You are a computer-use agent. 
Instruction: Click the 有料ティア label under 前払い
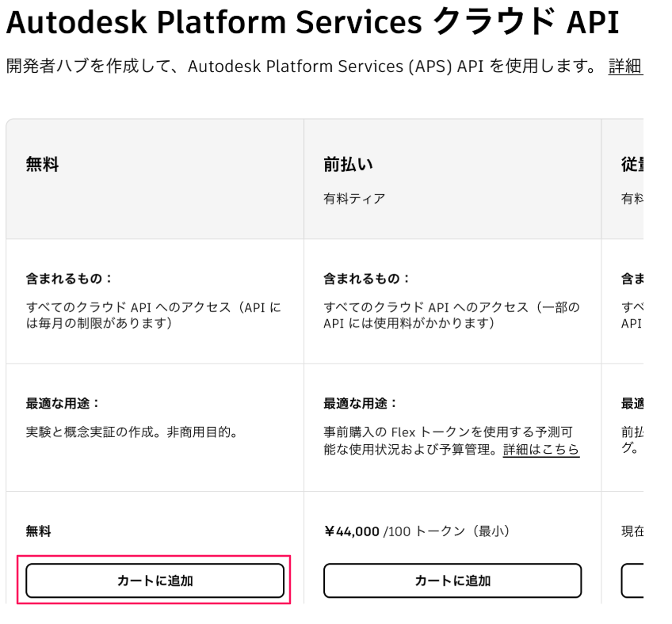pyautogui.click(x=354, y=199)
